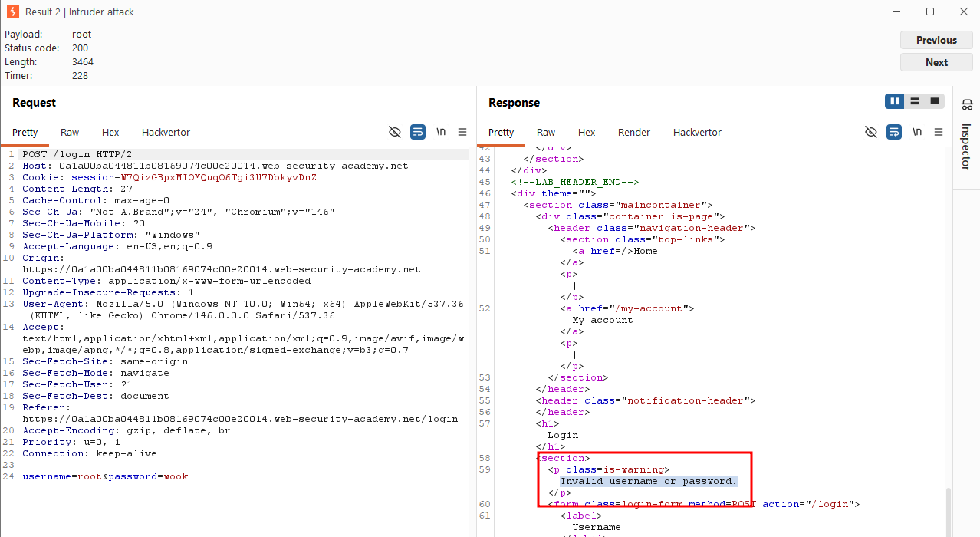
Task: Show \n characters in Response panel
Action: pos(917,132)
